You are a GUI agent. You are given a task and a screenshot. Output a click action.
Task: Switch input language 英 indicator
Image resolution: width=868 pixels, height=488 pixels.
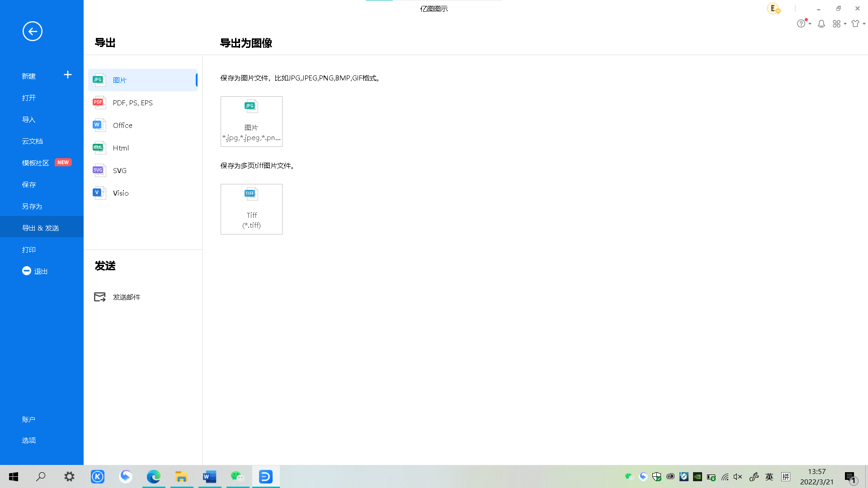(769, 477)
